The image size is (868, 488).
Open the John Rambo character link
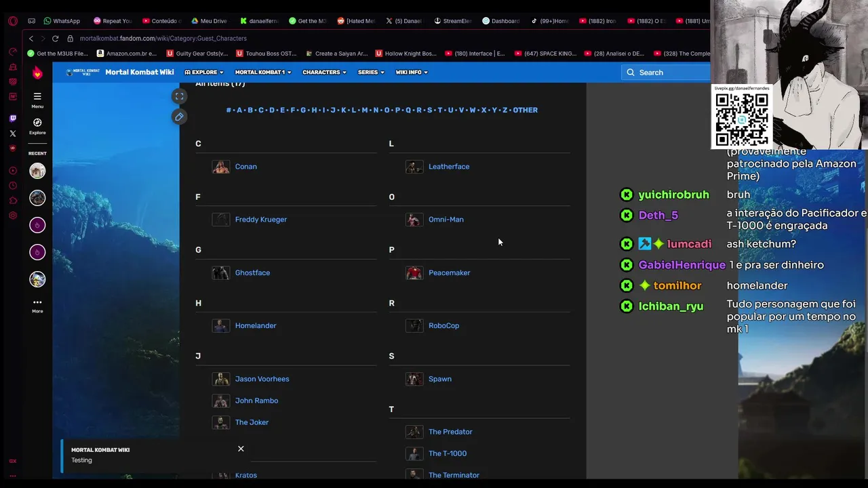click(x=256, y=401)
